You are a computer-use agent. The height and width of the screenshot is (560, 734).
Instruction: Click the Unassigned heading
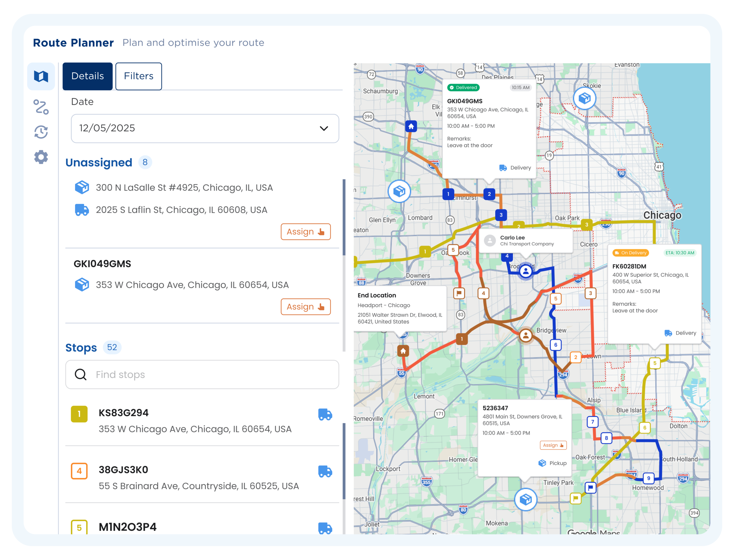point(99,162)
